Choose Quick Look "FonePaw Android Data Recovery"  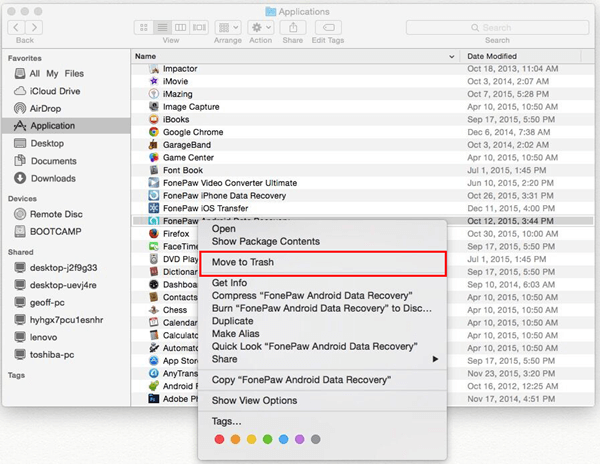[322, 346]
